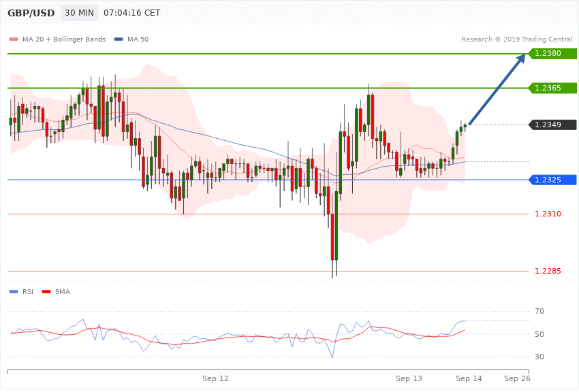Select the 30 MIN timeframe label

(x=80, y=13)
